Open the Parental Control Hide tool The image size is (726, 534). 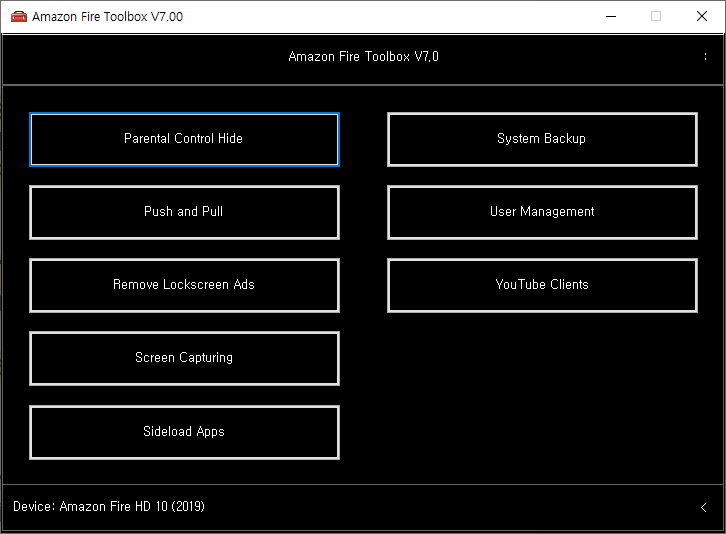coord(184,139)
